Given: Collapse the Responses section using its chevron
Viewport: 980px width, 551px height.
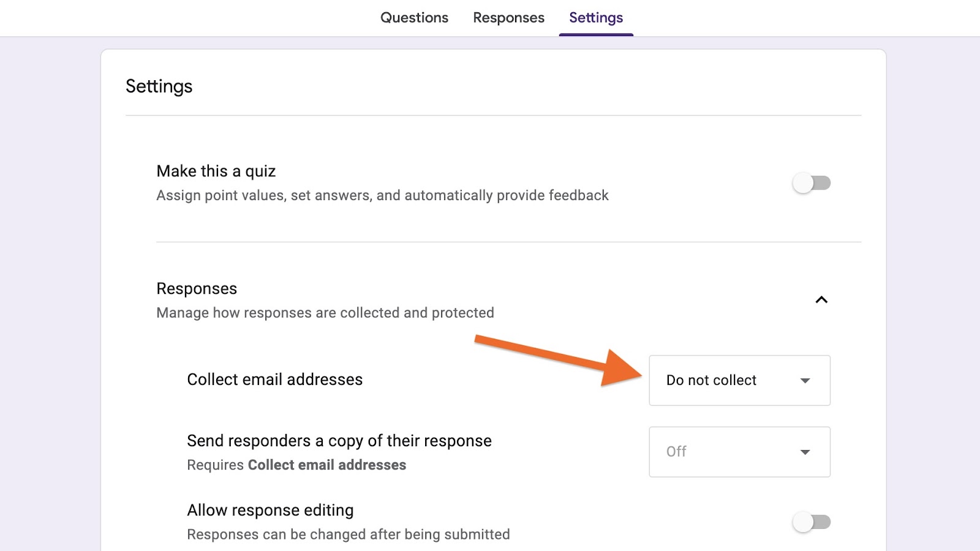Looking at the screenshot, I should (821, 300).
